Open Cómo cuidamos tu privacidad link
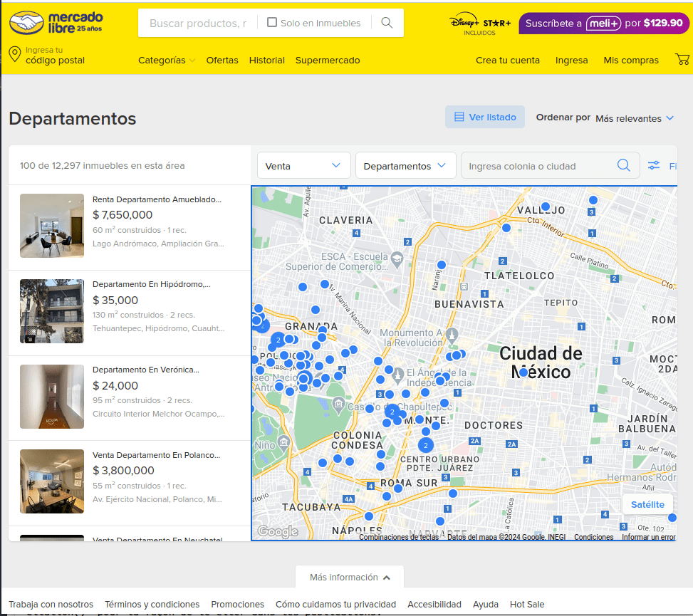 (335, 604)
